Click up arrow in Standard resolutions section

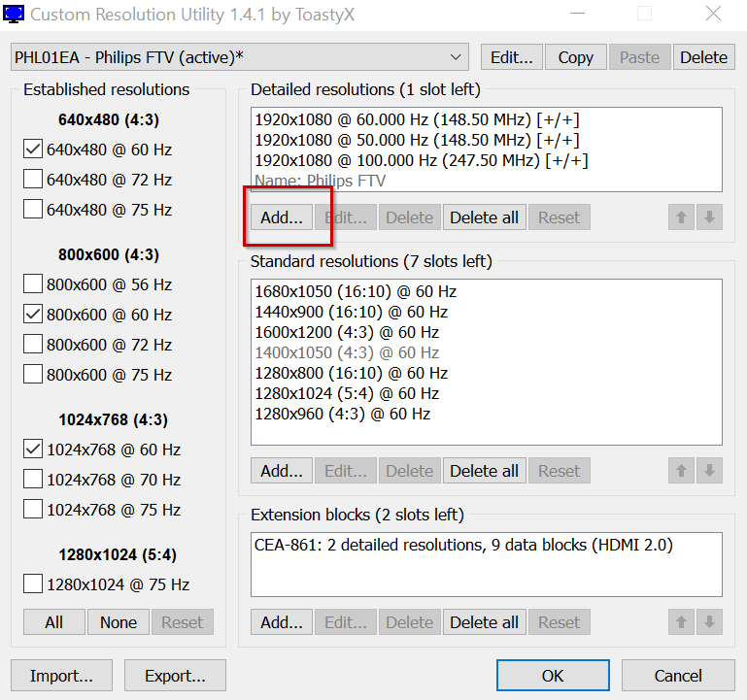[681, 471]
